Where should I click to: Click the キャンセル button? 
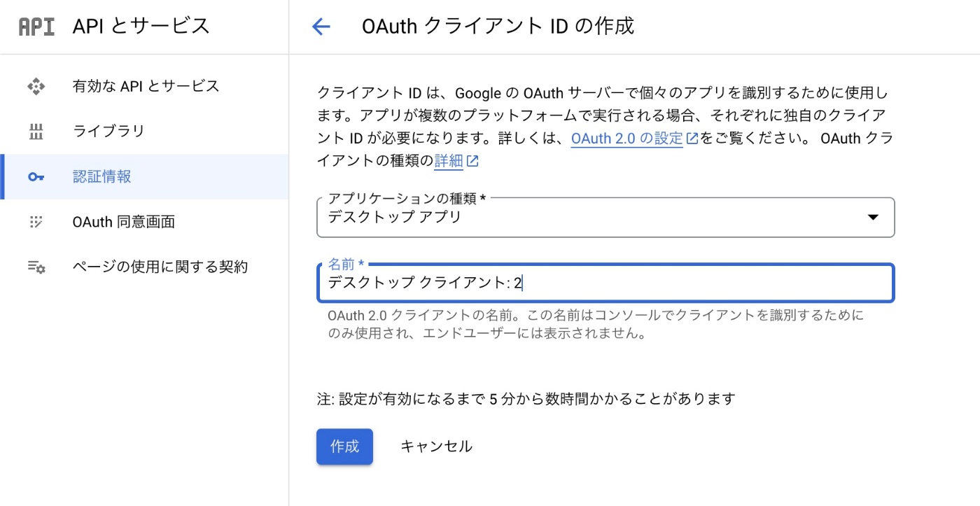436,447
